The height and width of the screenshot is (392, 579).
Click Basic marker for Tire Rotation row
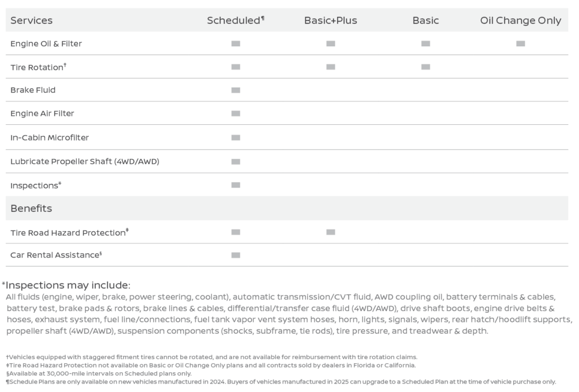[x=425, y=67]
